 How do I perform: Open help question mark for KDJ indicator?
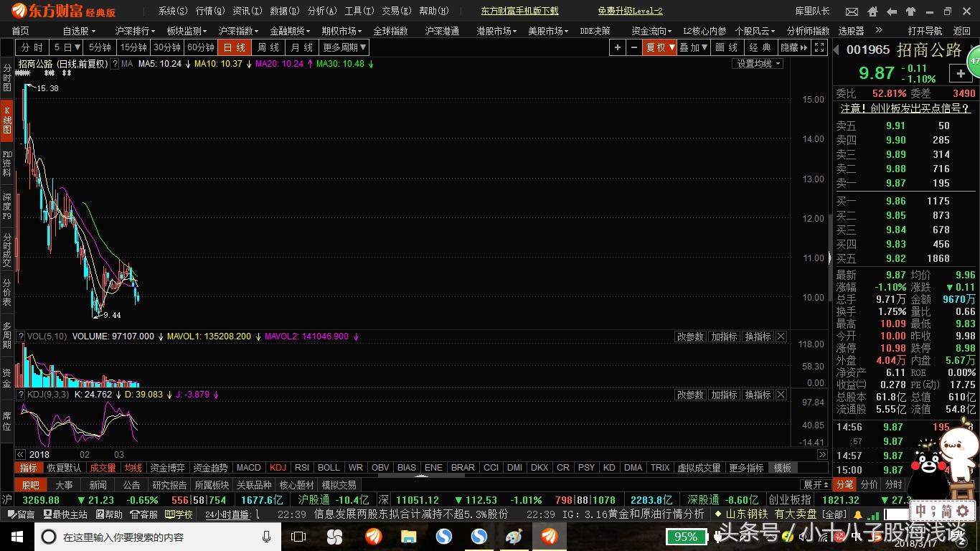point(20,395)
